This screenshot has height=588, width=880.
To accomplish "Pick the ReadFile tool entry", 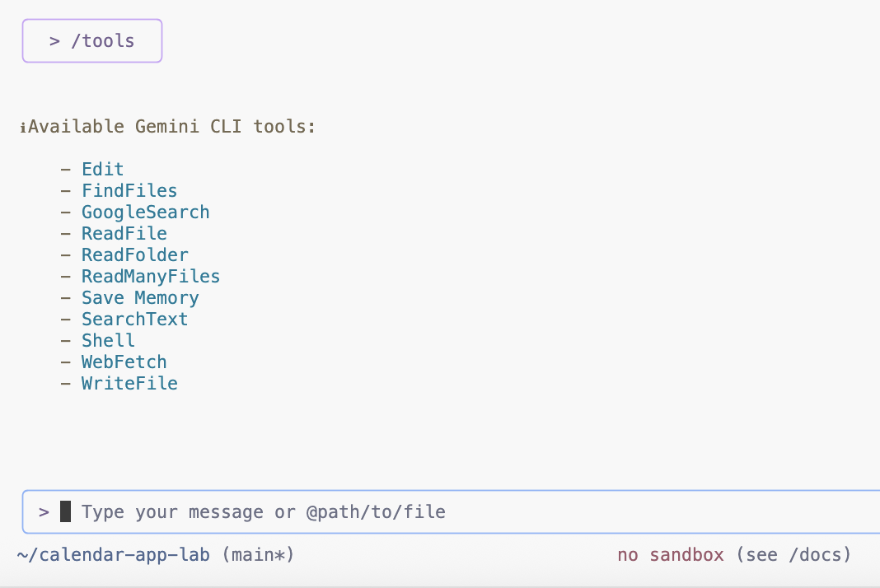I will click(124, 234).
